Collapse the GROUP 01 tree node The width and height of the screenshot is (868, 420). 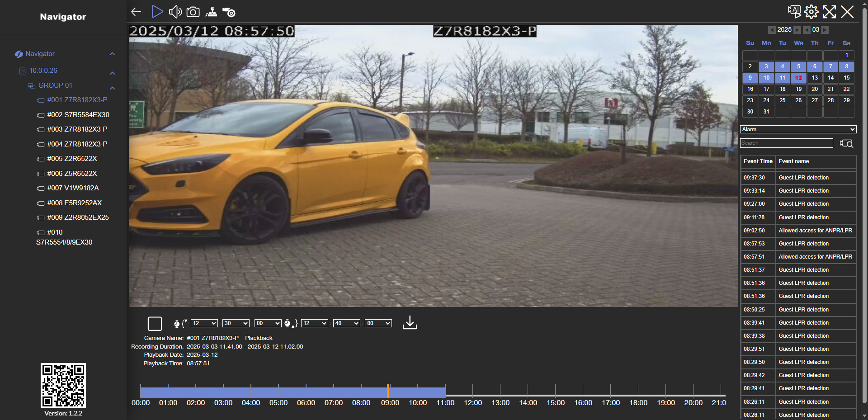[x=113, y=88]
